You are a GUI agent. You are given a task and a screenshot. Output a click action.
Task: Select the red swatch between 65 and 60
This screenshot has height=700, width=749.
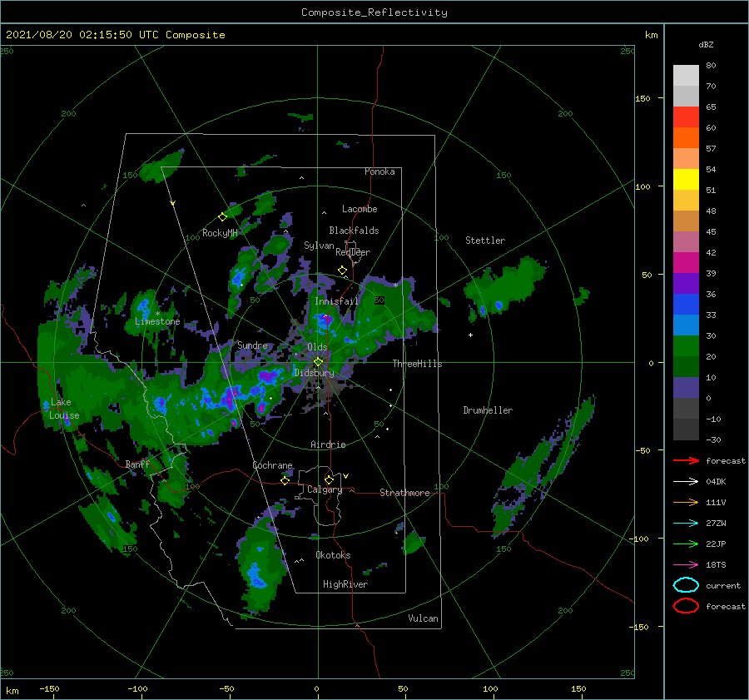click(x=686, y=117)
